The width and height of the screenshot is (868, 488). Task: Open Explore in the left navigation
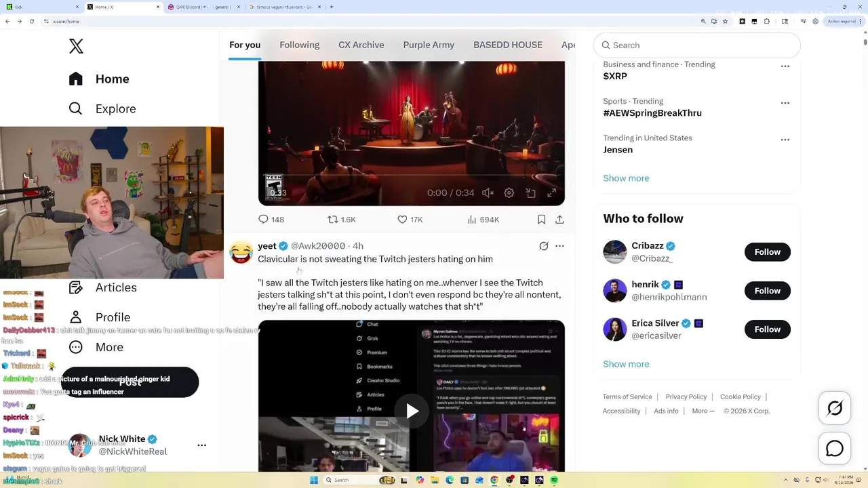click(102, 108)
